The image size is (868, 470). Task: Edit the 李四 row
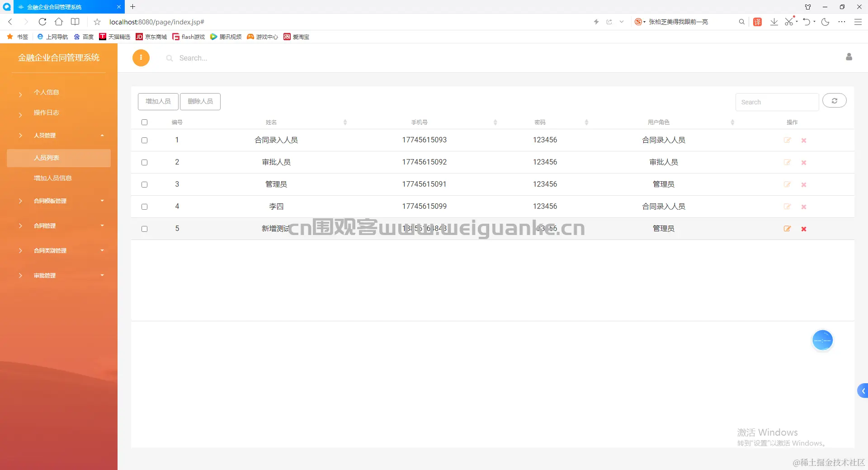[x=787, y=207]
